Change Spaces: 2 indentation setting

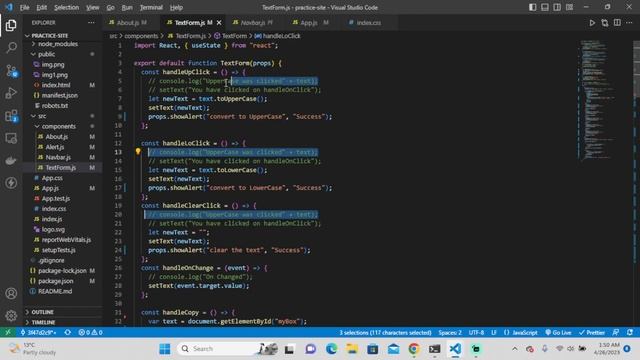[450, 332]
